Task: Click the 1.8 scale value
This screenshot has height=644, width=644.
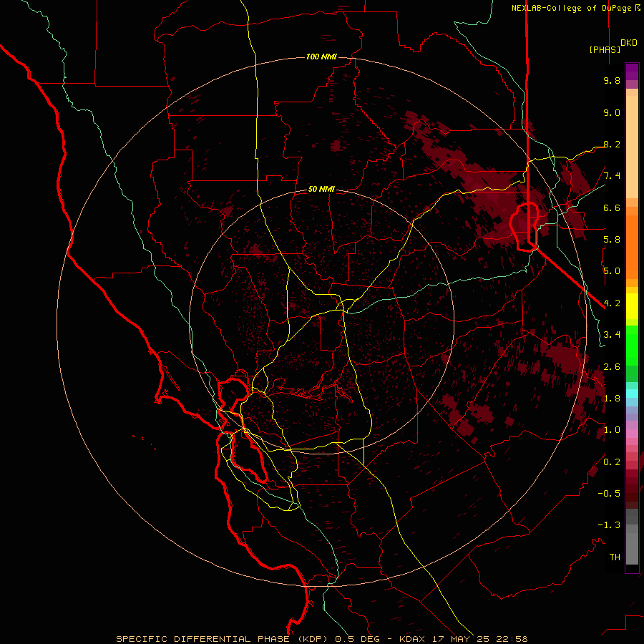Action: [612, 399]
